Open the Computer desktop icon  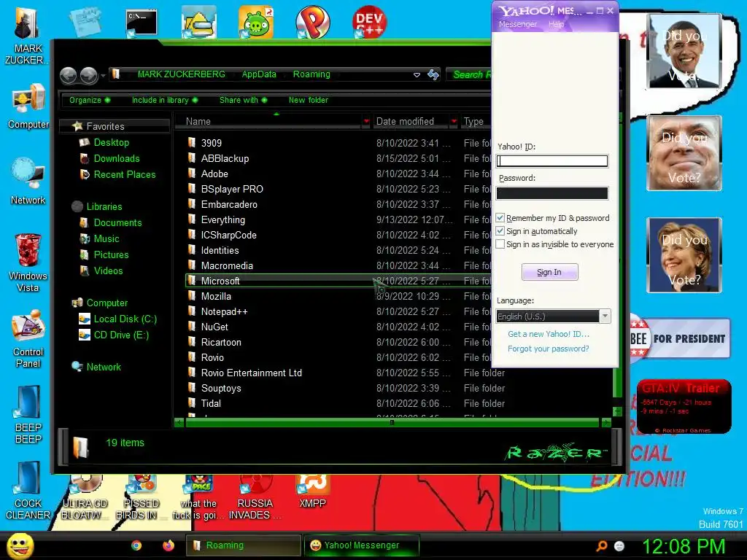[x=28, y=106]
